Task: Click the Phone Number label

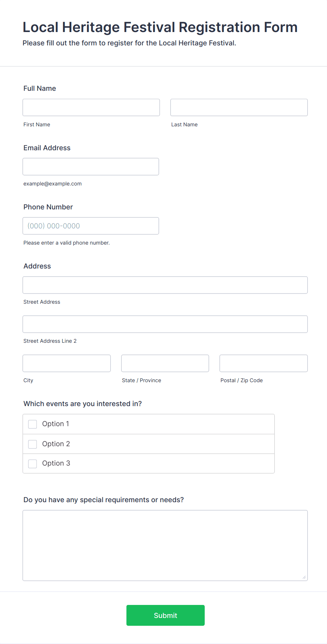Action: (48, 207)
